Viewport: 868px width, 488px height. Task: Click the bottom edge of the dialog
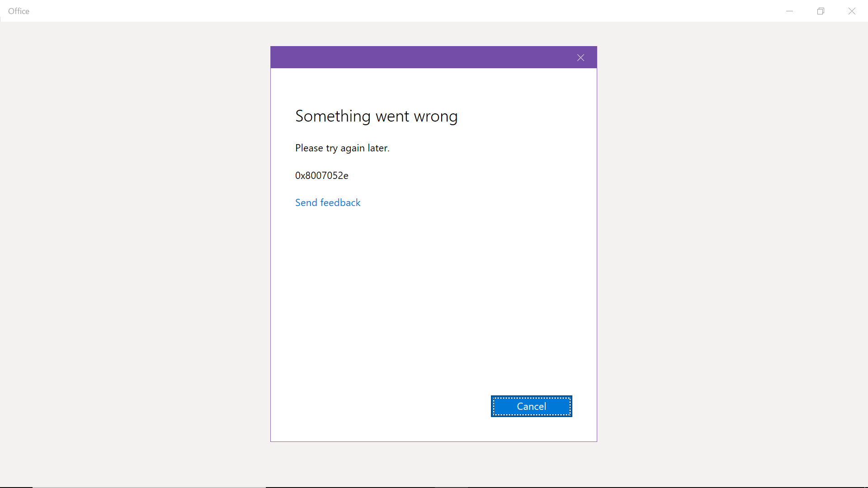433,441
